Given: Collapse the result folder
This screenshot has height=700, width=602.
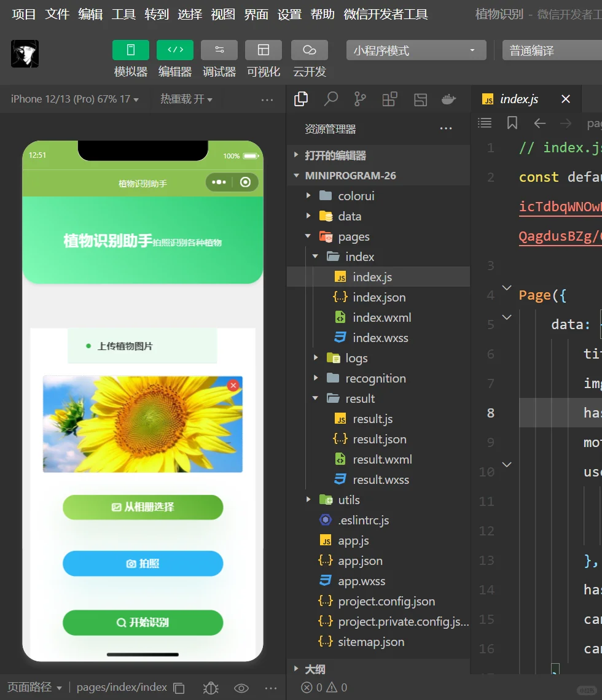Looking at the screenshot, I should 378,399.
